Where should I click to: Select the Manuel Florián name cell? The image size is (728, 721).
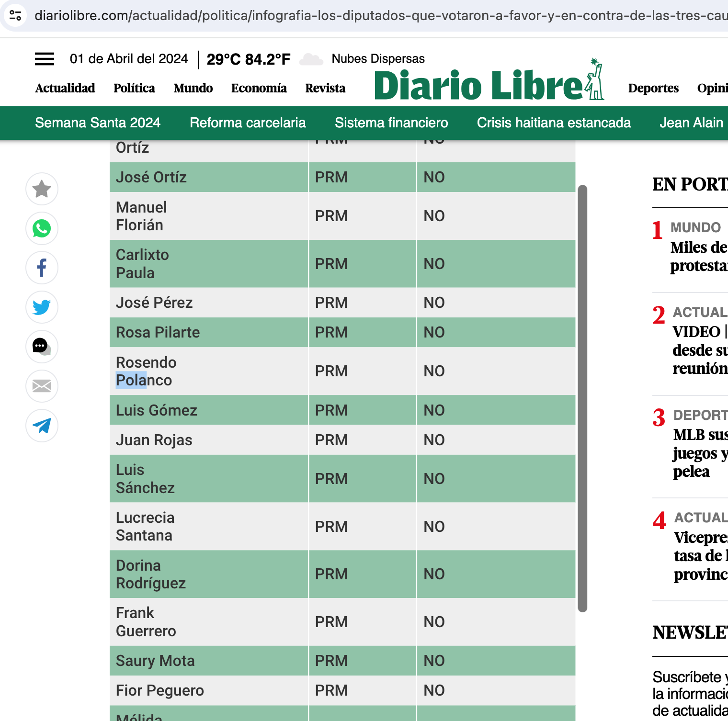click(209, 216)
